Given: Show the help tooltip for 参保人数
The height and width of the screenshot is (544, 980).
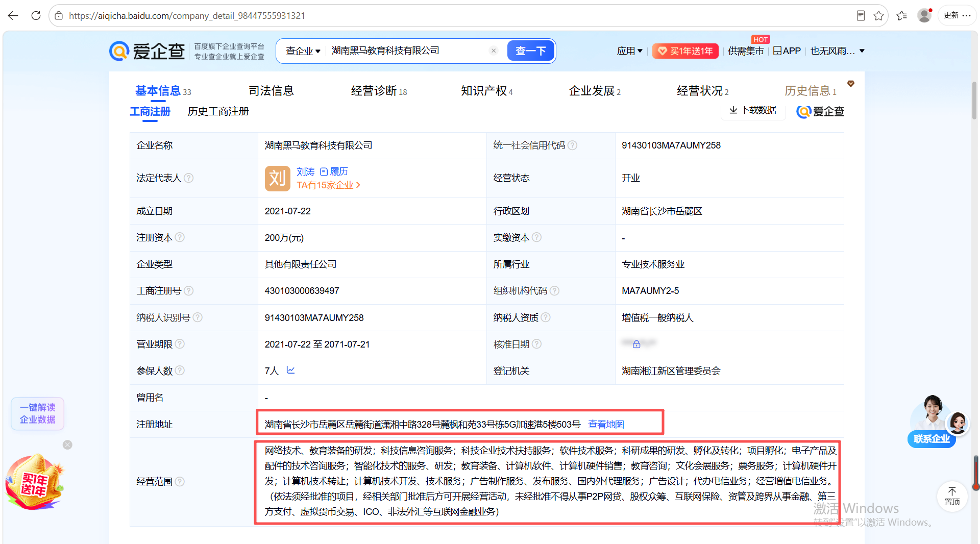Looking at the screenshot, I should [180, 370].
